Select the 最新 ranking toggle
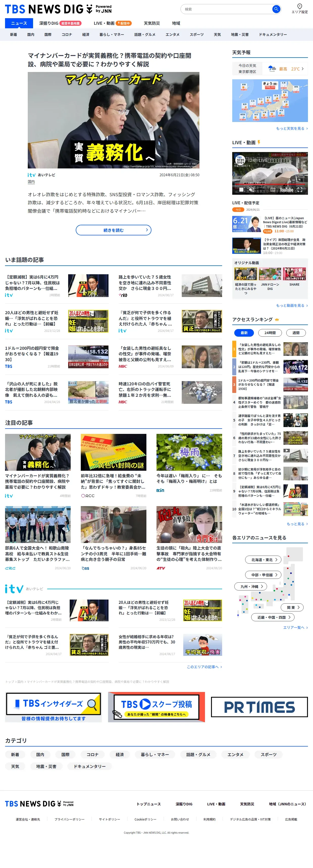 point(244,333)
